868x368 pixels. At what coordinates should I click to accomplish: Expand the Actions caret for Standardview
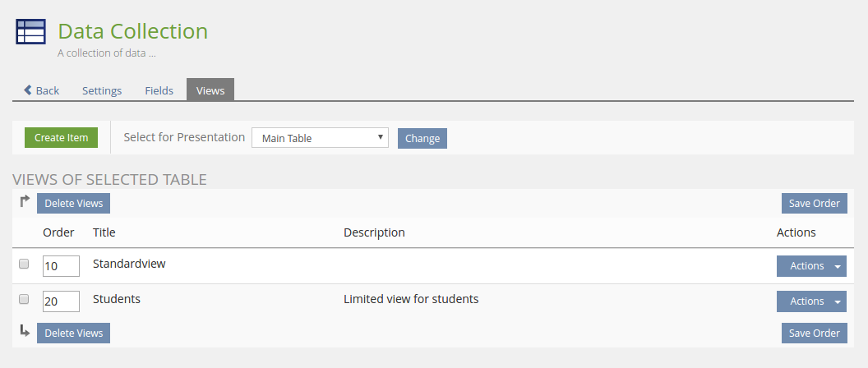point(838,266)
